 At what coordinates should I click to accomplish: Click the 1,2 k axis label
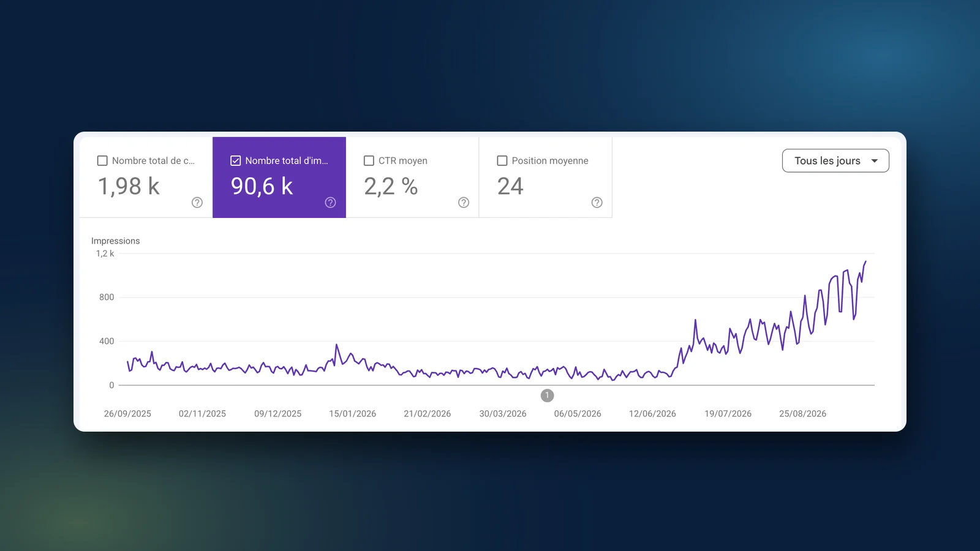coord(105,253)
